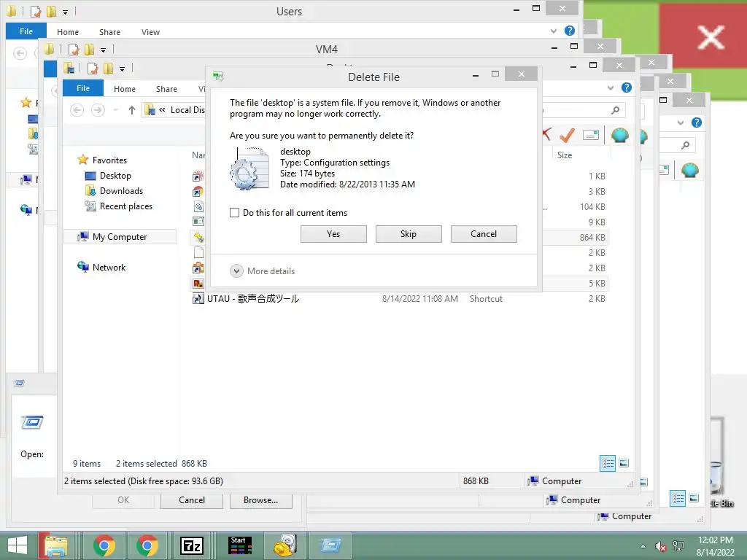Click the Back arrow in front Explorer
This screenshot has height=560, width=747.
pyautogui.click(x=77, y=111)
